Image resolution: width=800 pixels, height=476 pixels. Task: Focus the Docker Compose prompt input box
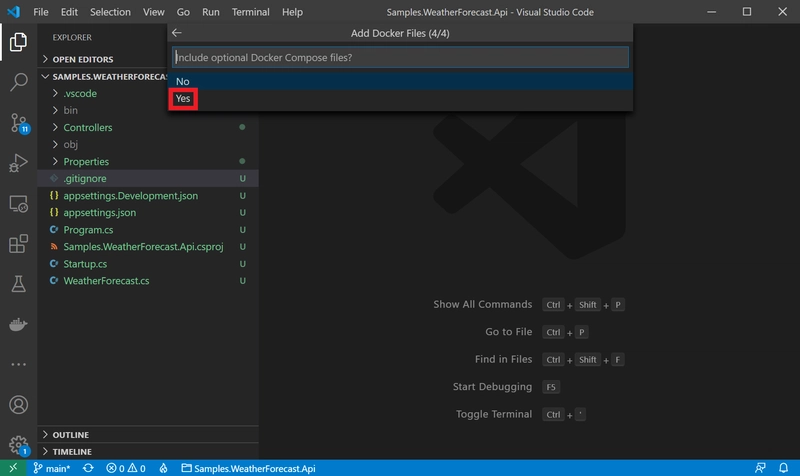400,57
